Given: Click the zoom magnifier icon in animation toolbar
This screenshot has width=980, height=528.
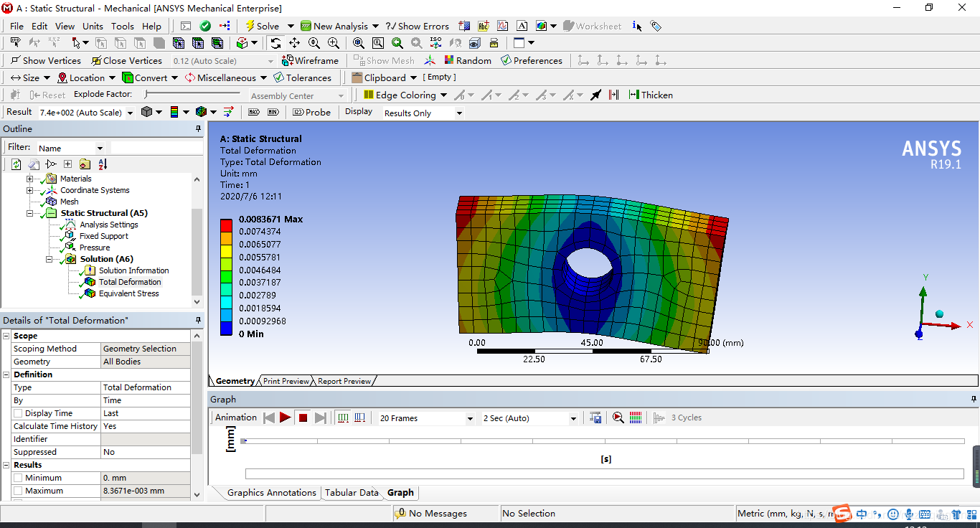Looking at the screenshot, I should (x=618, y=418).
